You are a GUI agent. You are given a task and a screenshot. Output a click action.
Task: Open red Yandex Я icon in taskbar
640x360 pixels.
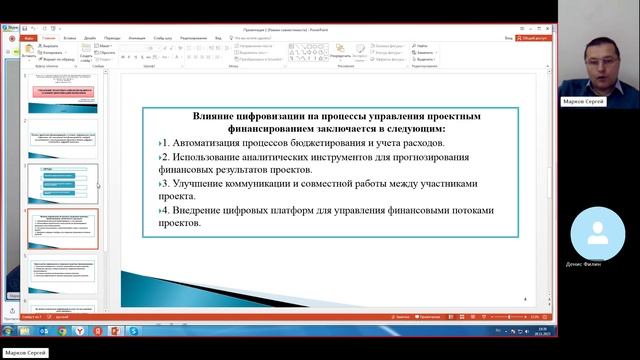[98, 331]
